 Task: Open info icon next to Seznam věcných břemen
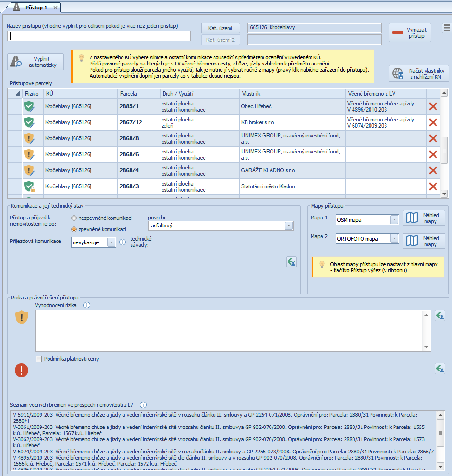click(143, 404)
